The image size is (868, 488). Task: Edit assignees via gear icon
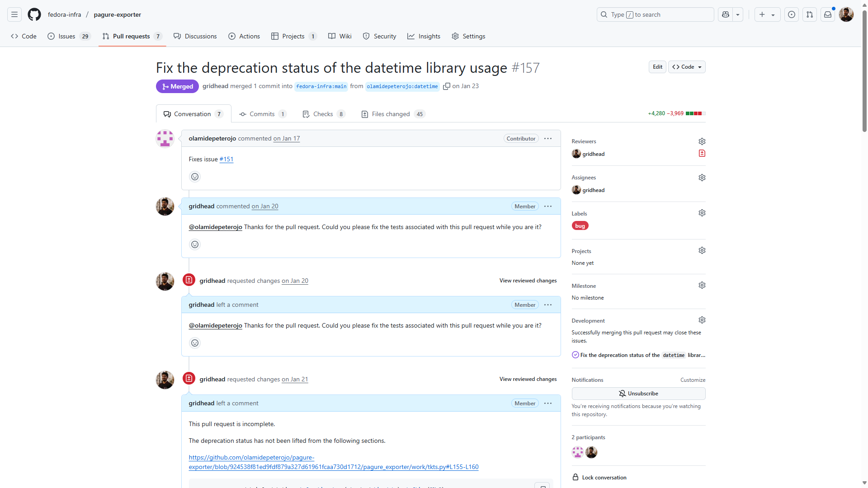click(x=702, y=178)
